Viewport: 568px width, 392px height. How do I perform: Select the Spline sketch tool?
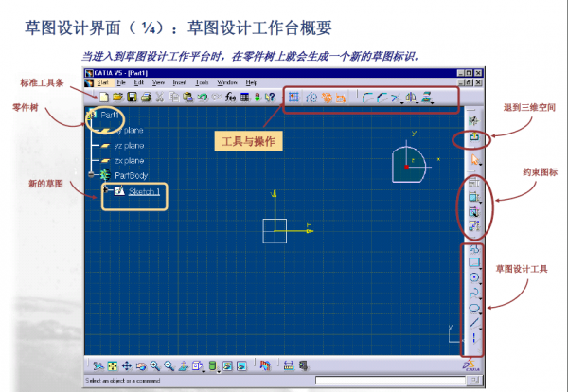474,293
